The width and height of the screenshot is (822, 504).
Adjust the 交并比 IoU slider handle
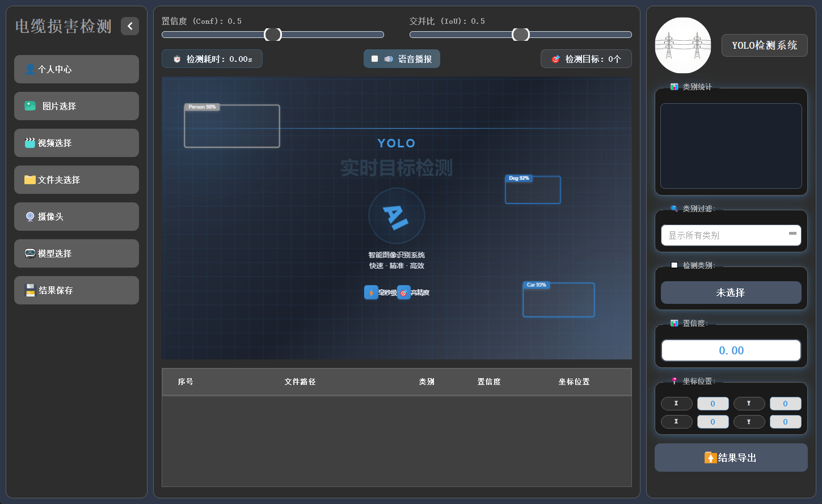[x=521, y=35]
